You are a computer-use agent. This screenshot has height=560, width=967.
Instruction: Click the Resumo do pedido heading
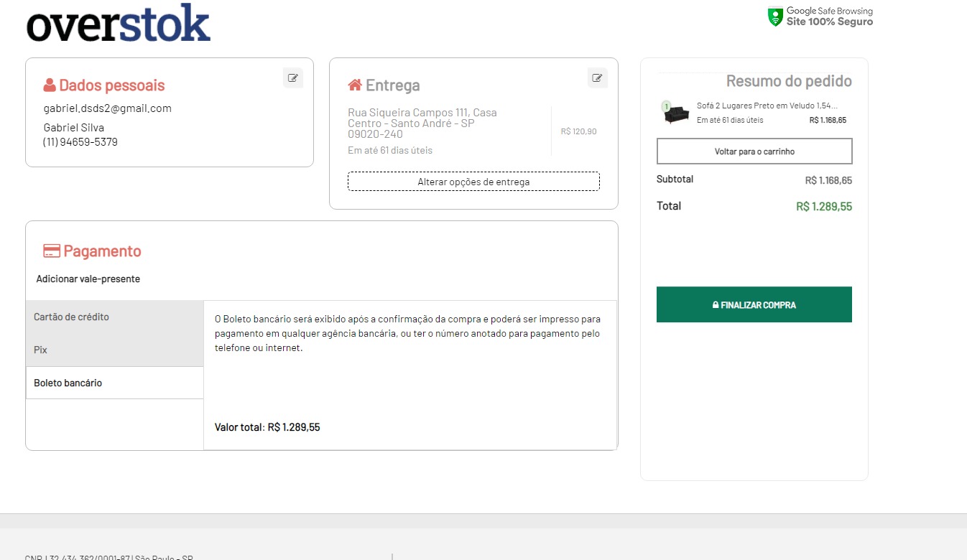click(x=789, y=81)
